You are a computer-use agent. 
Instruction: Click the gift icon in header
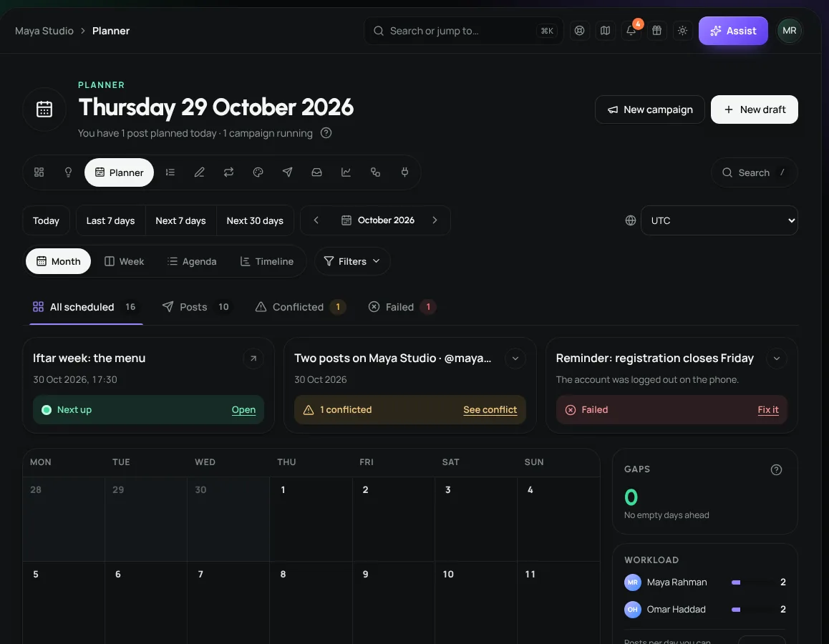click(x=656, y=31)
